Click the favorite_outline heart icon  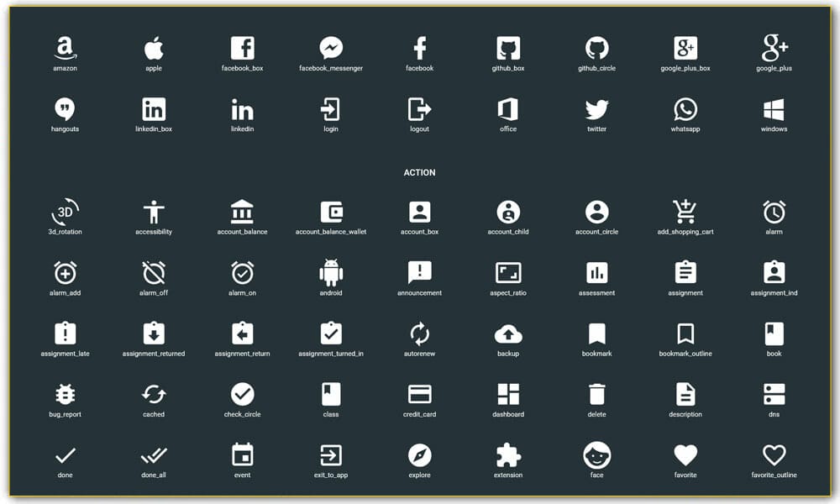click(x=773, y=454)
